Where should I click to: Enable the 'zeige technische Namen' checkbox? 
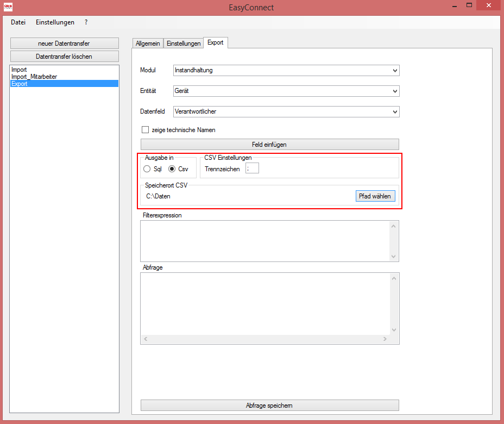pyautogui.click(x=145, y=129)
